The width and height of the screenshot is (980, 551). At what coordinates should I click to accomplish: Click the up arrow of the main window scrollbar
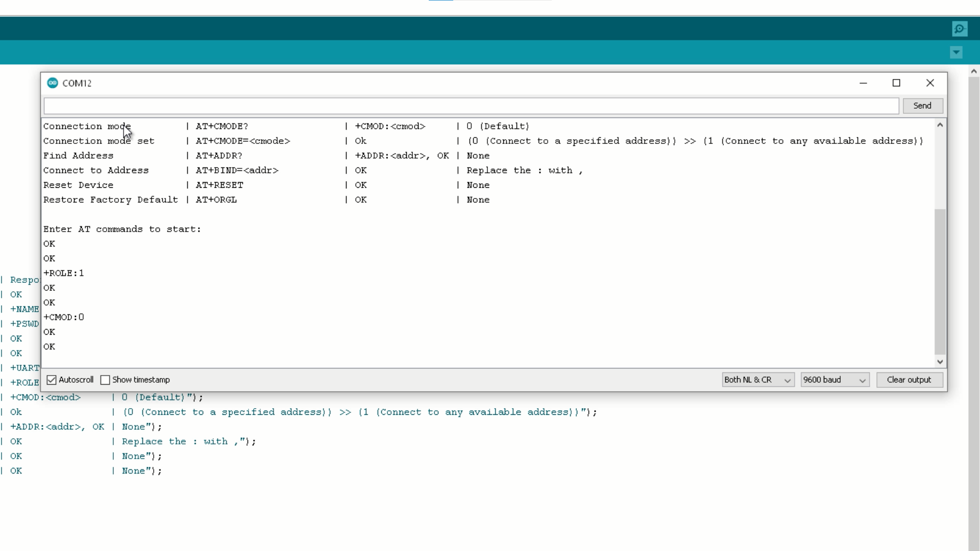(x=973, y=70)
